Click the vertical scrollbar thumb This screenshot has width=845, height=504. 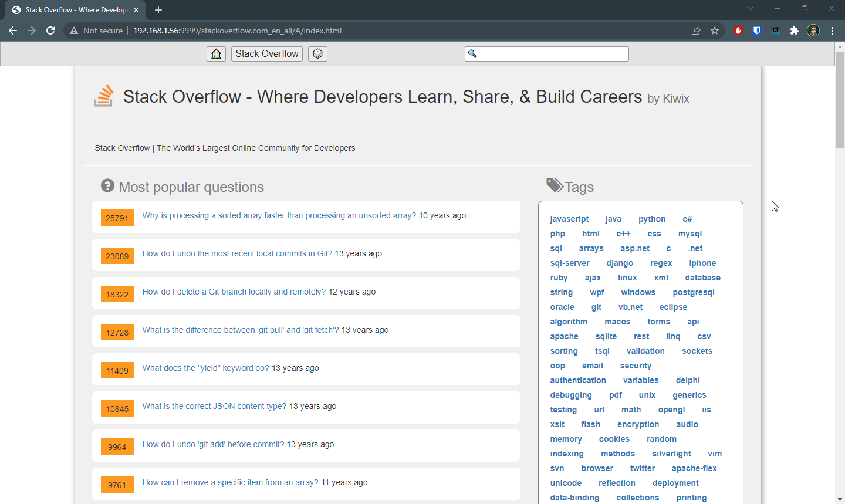(x=840, y=100)
